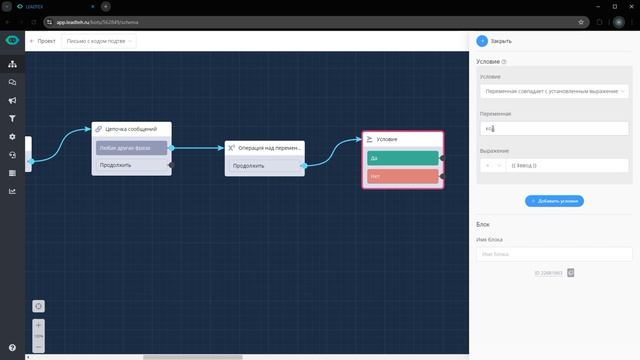
Task: Select the Операция над перемен block header
Action: tap(264, 148)
